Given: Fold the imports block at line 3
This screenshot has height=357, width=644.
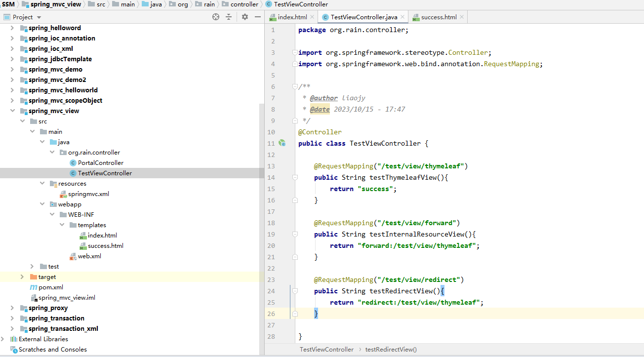Looking at the screenshot, I should pyautogui.click(x=295, y=52).
